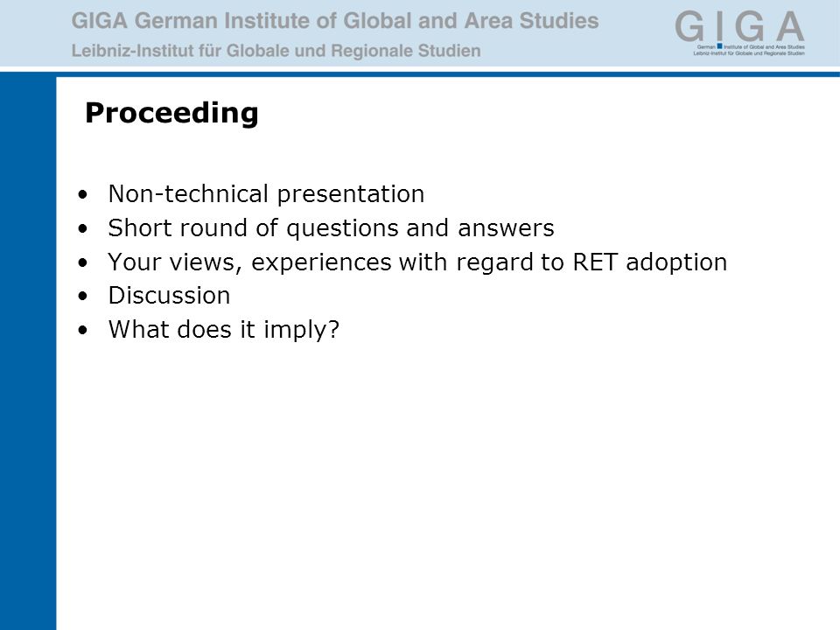Click the blue vertical sidebar band
Viewport: 840px width, 630px height.
(x=28, y=351)
